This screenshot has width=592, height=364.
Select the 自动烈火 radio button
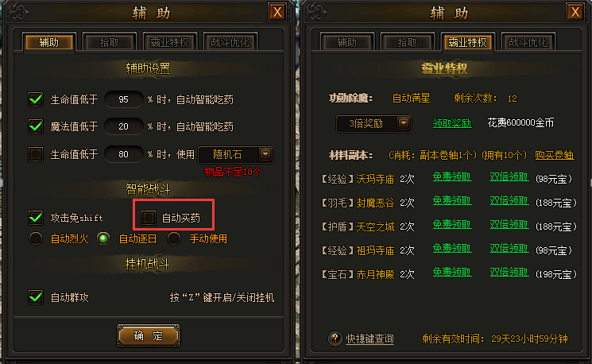coord(36,238)
